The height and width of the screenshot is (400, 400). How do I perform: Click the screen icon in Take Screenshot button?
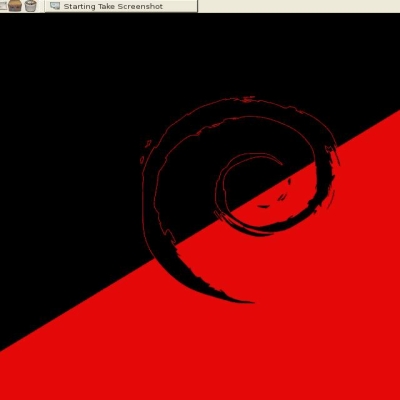pos(55,6)
